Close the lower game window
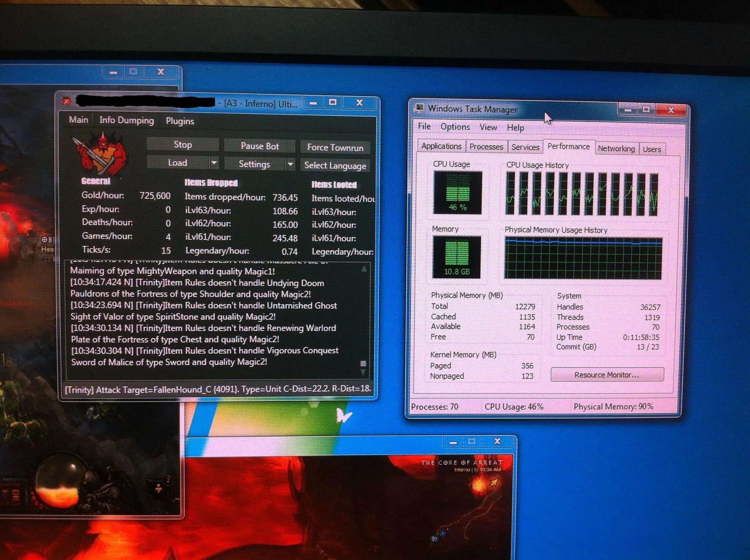The width and height of the screenshot is (750, 560). tap(497, 441)
